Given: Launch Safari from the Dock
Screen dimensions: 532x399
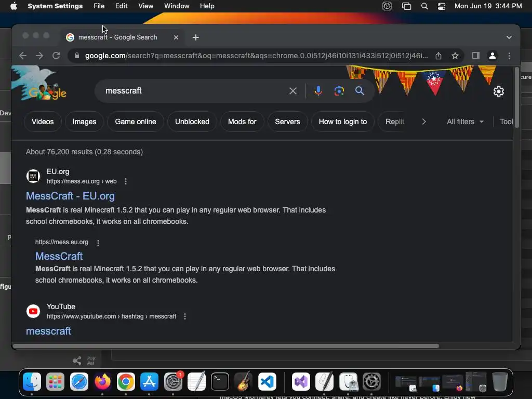Looking at the screenshot, I should coord(79,382).
